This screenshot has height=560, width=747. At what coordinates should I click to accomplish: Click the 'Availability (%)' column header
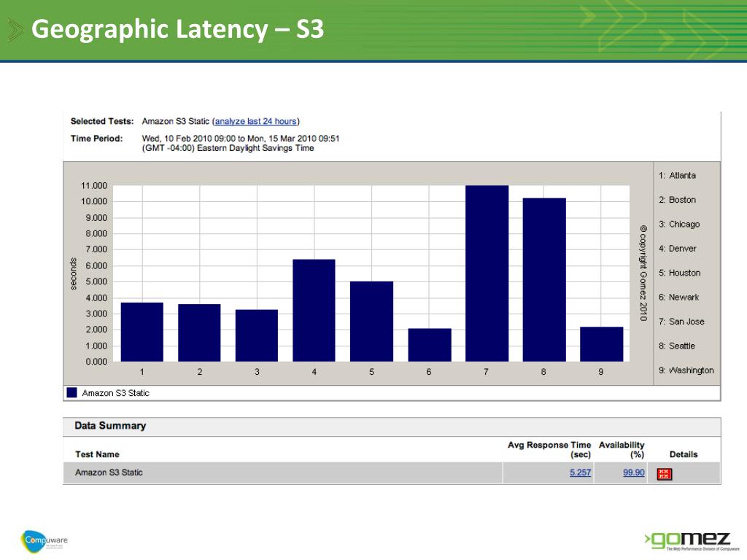622,449
